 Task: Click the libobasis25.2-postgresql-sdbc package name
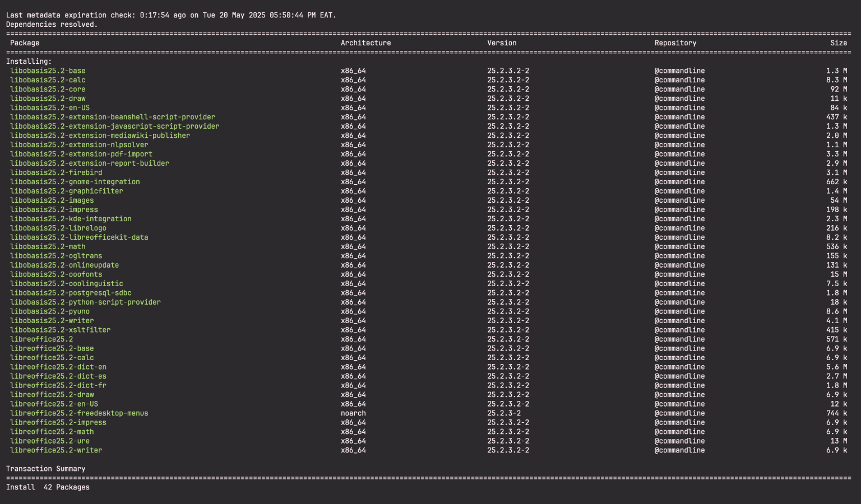pyautogui.click(x=71, y=293)
